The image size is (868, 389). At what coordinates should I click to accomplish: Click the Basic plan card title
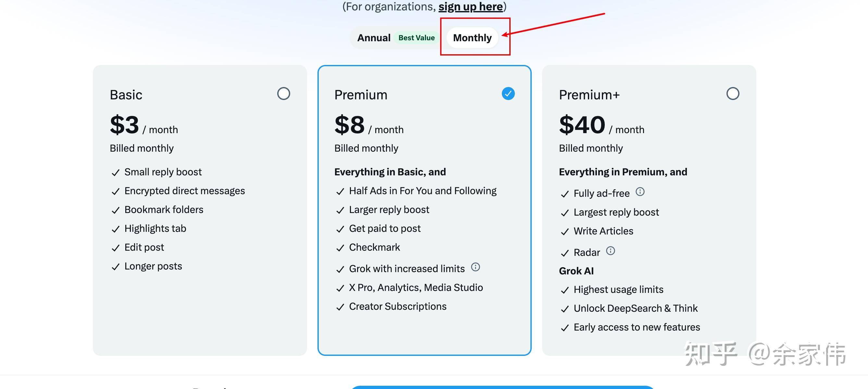(126, 95)
